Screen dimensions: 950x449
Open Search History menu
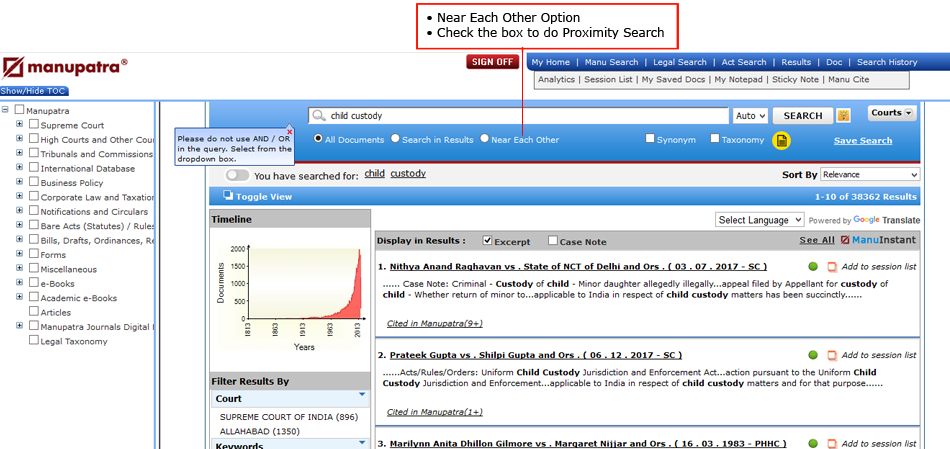[x=887, y=62]
